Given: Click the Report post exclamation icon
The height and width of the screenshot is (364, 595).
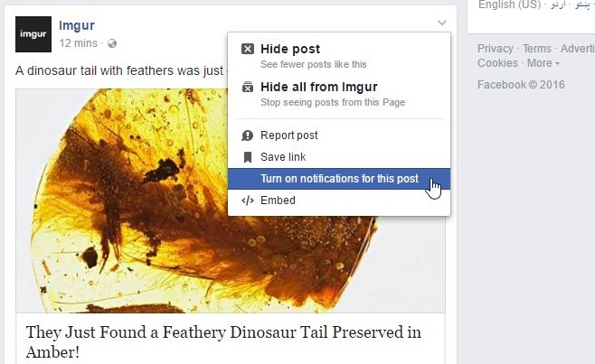Looking at the screenshot, I should (248, 135).
